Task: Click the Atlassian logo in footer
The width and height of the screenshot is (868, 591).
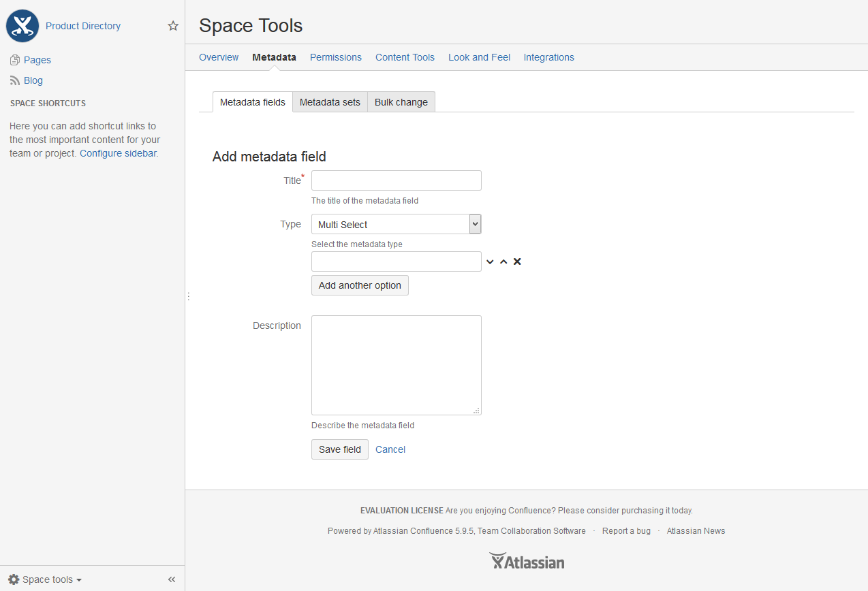Action: 527,562
